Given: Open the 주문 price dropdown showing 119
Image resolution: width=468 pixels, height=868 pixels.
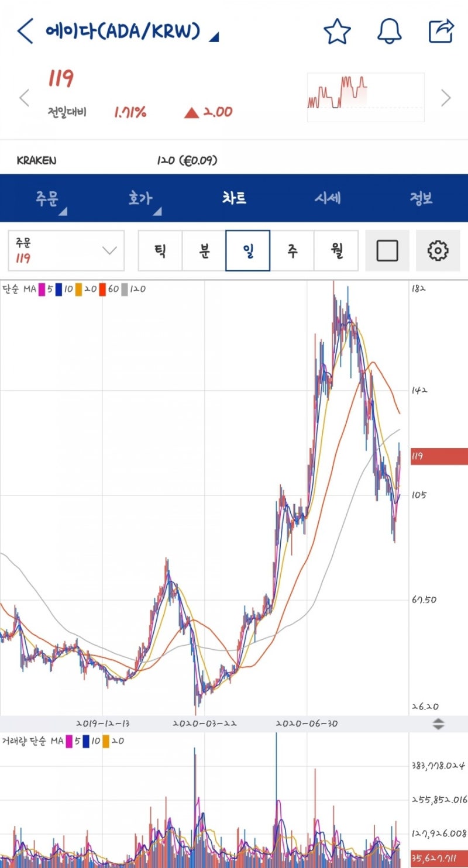Looking at the screenshot, I should pos(66,251).
